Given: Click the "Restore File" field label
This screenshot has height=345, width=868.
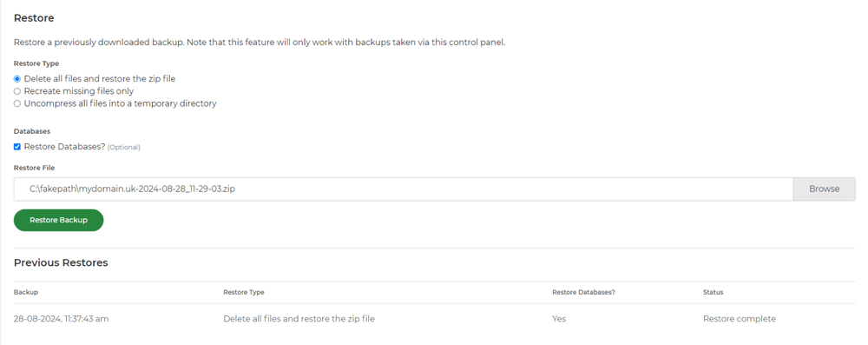Looking at the screenshot, I should 35,168.
